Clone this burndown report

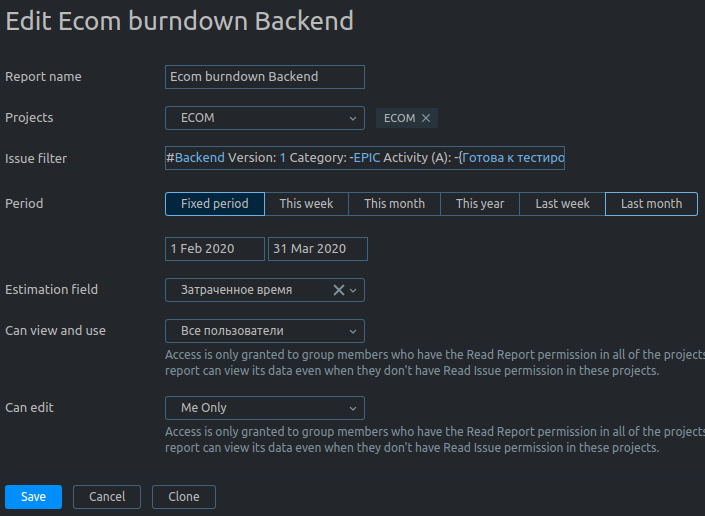point(184,497)
